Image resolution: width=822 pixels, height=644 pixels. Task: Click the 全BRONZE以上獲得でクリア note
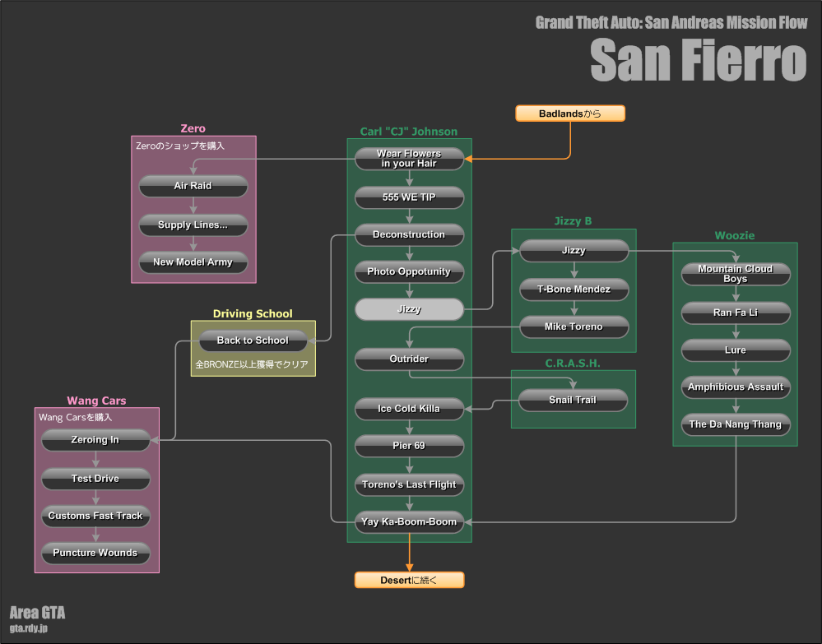tap(252, 364)
